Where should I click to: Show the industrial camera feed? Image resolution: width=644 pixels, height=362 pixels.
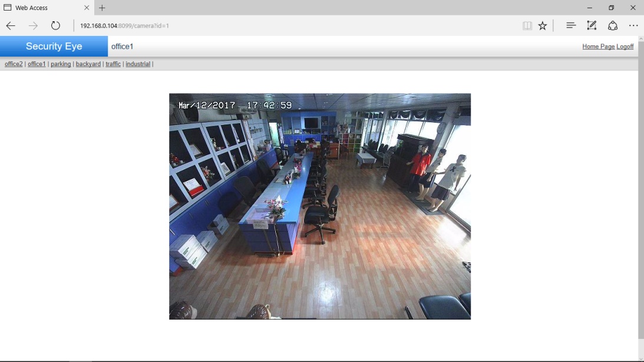point(138,64)
